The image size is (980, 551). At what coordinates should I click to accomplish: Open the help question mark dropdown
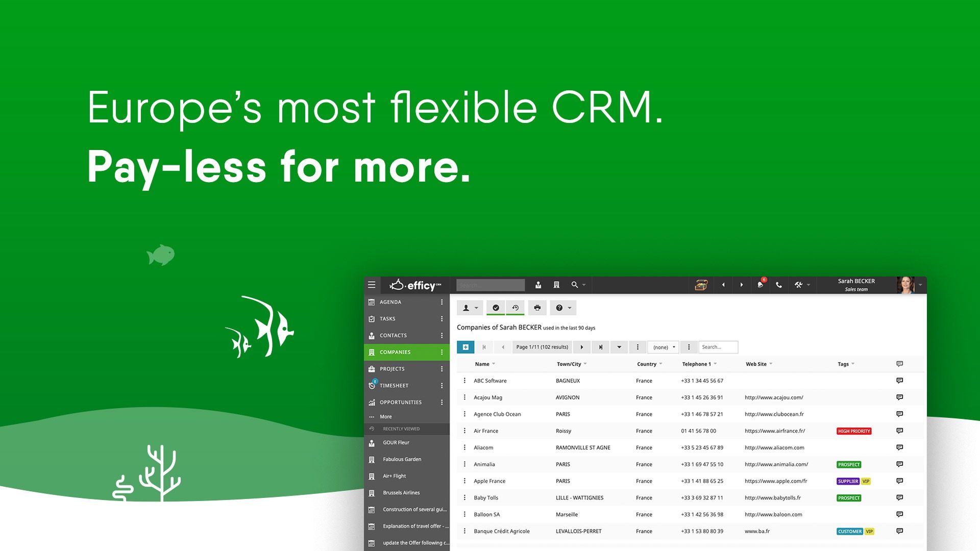point(563,308)
